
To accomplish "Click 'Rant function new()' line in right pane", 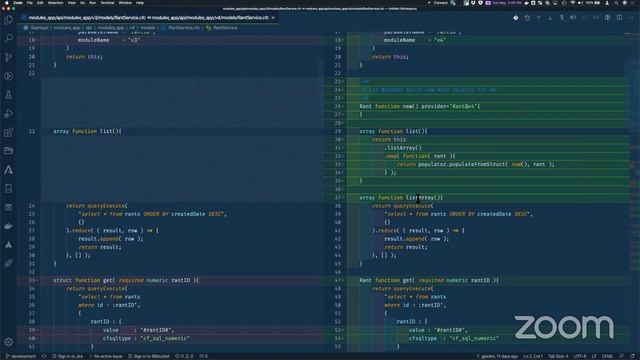I will [420, 107].
